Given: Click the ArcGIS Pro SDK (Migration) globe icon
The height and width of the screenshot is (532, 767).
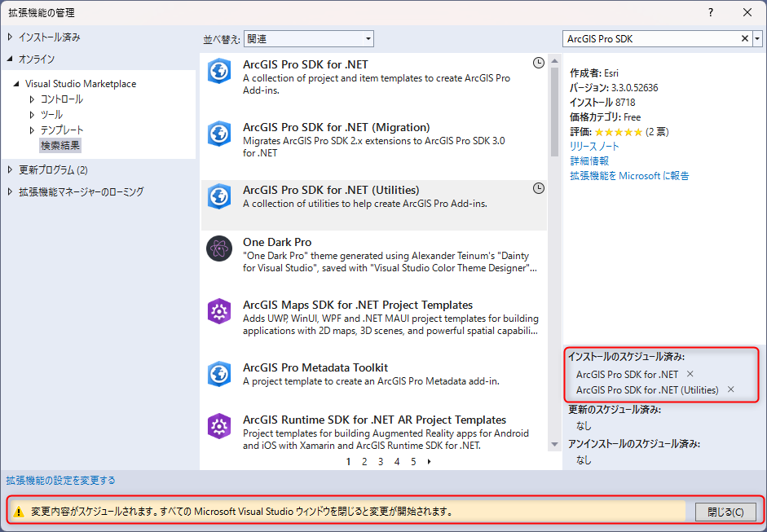Looking at the screenshot, I should (219, 134).
